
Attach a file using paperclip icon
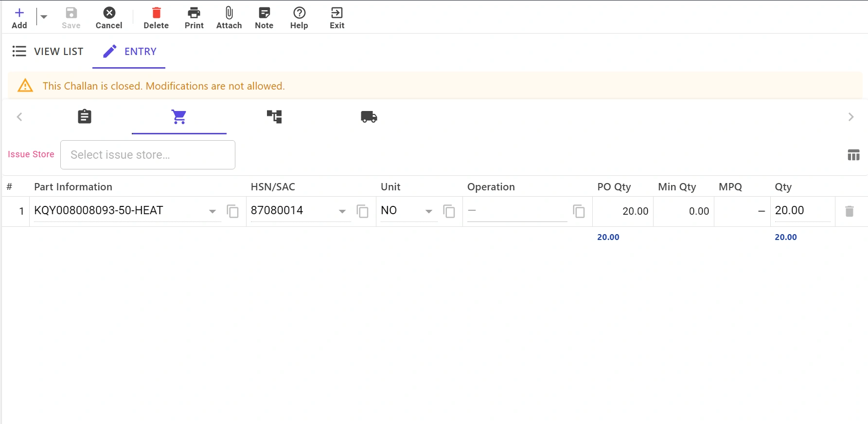pyautogui.click(x=229, y=18)
